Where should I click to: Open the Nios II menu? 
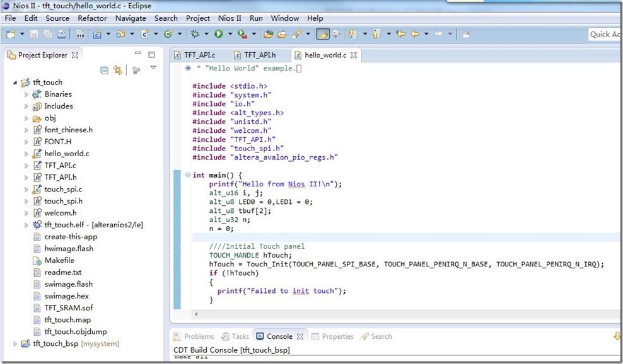[230, 18]
